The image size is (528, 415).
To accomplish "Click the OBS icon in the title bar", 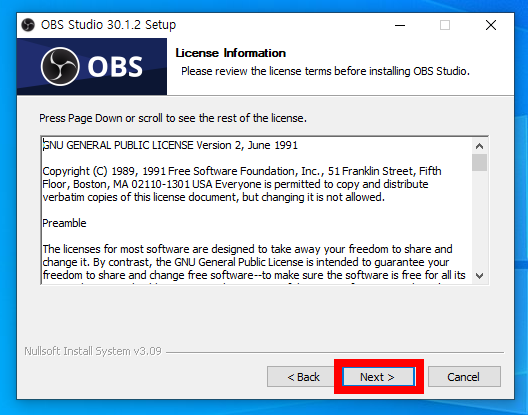I will click(28, 25).
